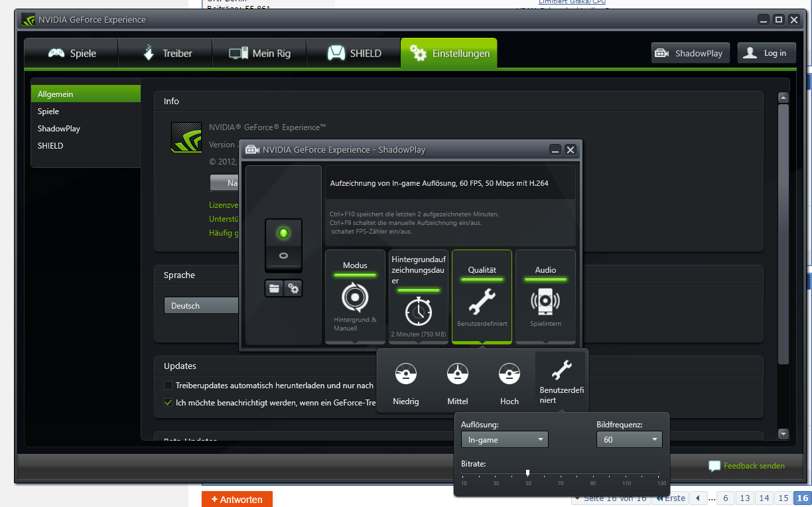Go to forum page 6
812x507 pixels.
726,498
